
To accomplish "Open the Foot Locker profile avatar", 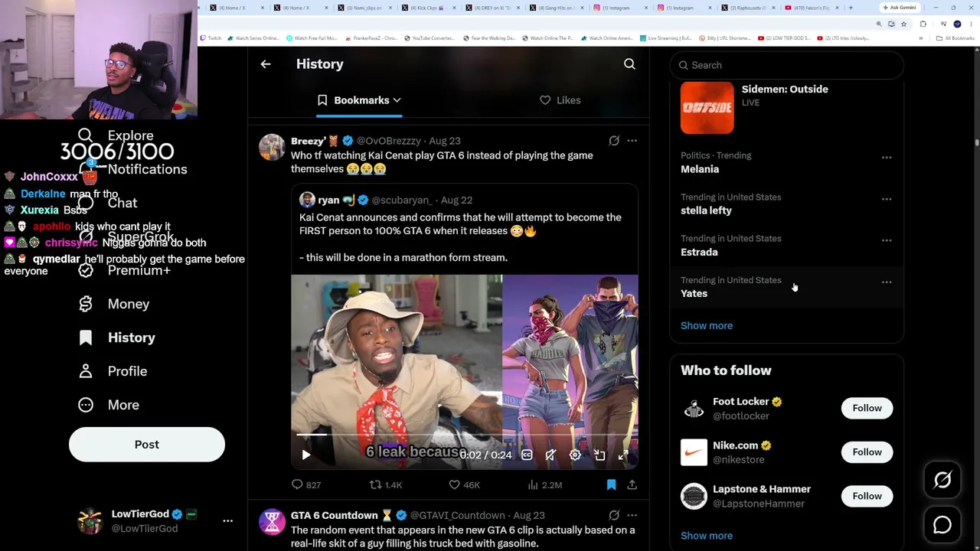I will (694, 409).
